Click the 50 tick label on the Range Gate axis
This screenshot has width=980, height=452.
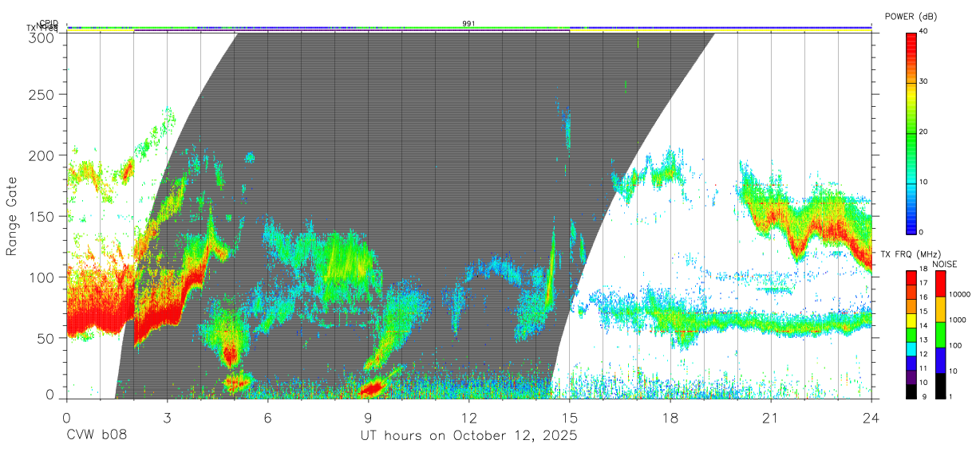pyautogui.click(x=46, y=338)
